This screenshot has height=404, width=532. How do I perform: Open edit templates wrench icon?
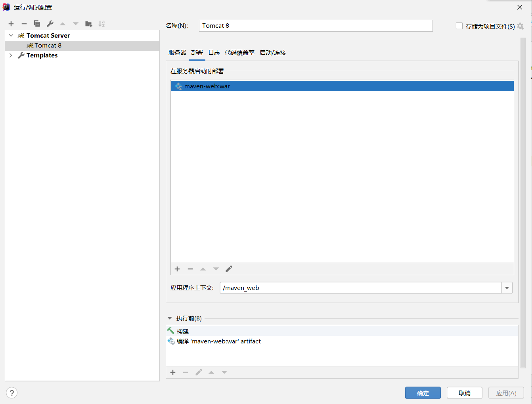(x=50, y=24)
